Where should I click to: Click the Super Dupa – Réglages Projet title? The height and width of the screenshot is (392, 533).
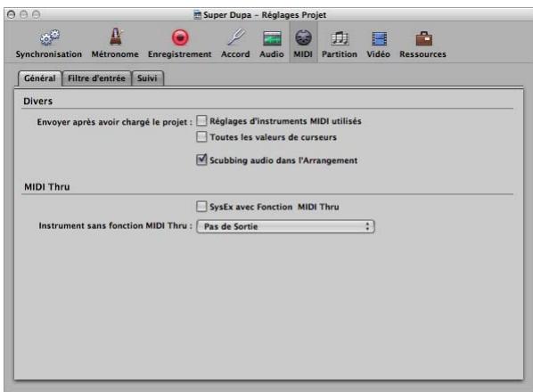click(265, 15)
